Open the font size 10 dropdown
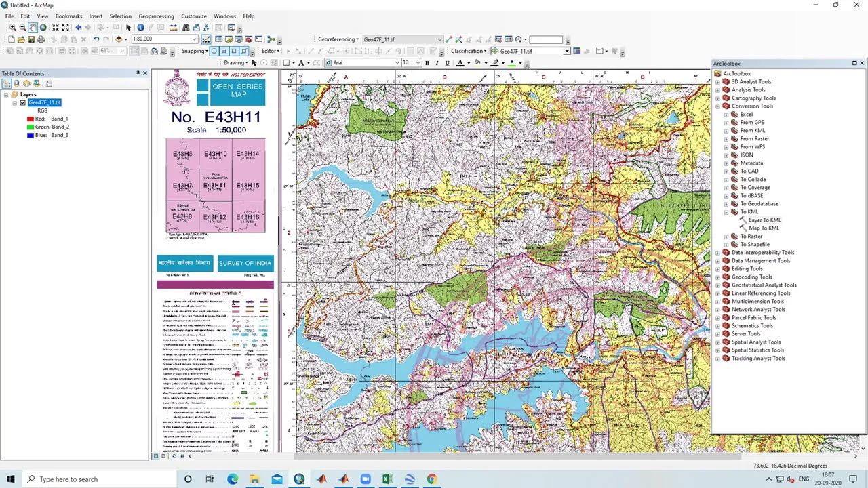 [418, 63]
